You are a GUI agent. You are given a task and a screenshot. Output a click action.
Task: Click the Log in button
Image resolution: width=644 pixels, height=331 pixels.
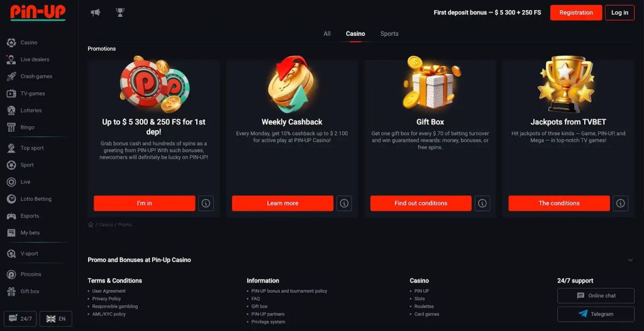pos(619,13)
